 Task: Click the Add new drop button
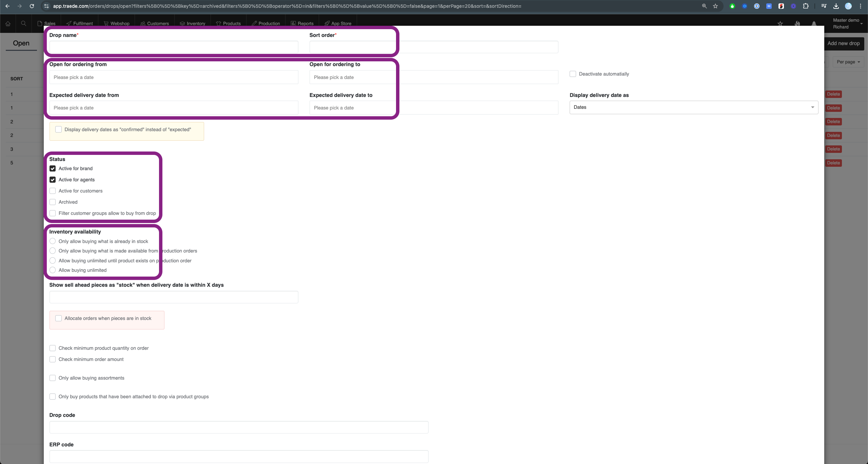pos(844,43)
